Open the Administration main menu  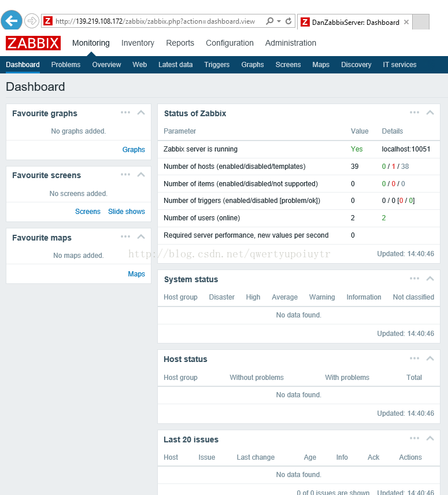(291, 43)
